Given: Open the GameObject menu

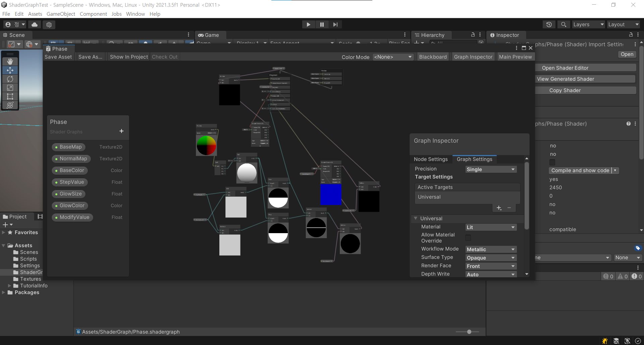Looking at the screenshot, I should [x=61, y=14].
